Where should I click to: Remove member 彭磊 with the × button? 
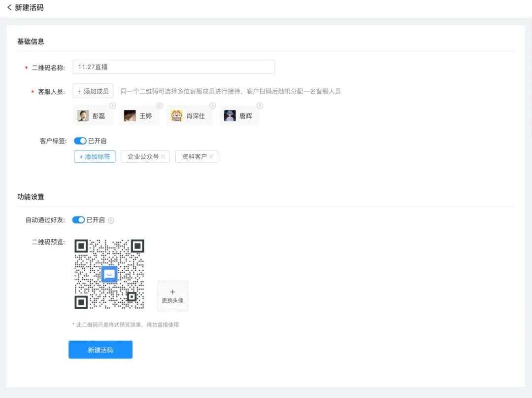pos(112,105)
